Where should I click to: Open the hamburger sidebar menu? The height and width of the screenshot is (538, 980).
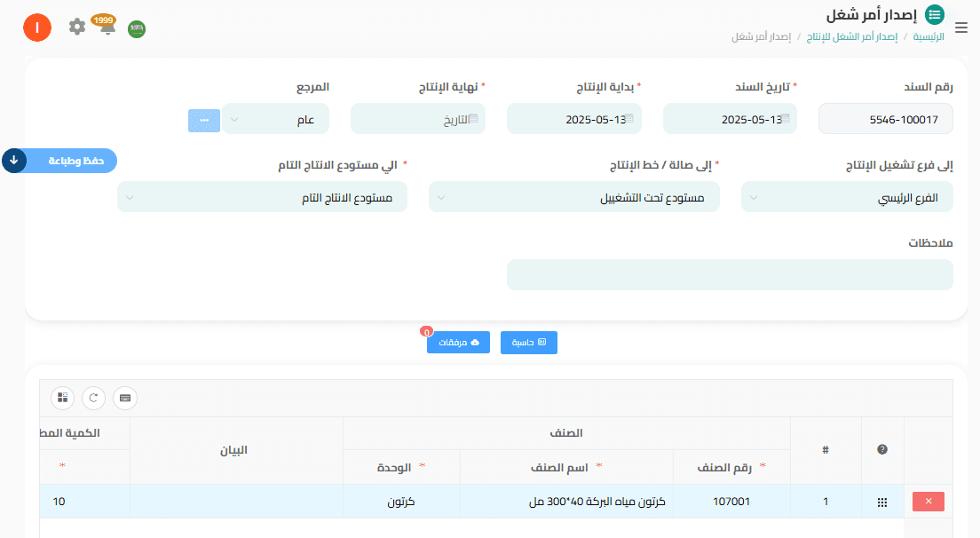pyautogui.click(x=961, y=28)
